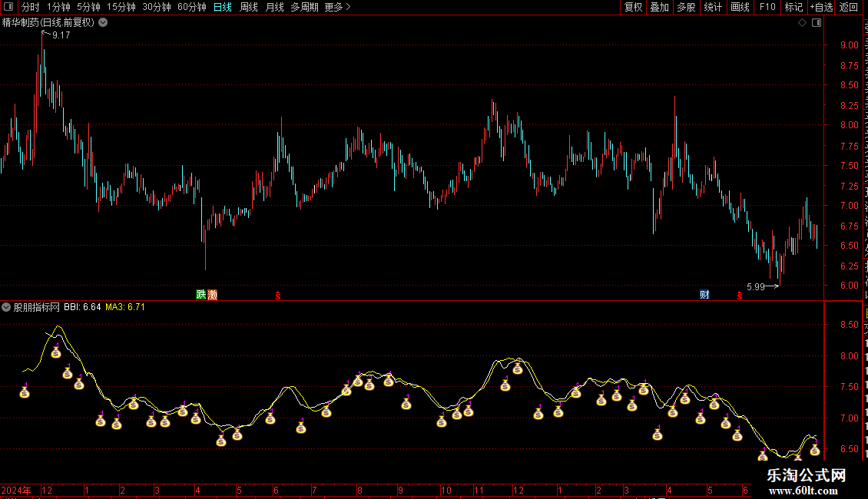868x499 pixels.
Task: Open the 多周期 multi-period view
Action: [304, 7]
